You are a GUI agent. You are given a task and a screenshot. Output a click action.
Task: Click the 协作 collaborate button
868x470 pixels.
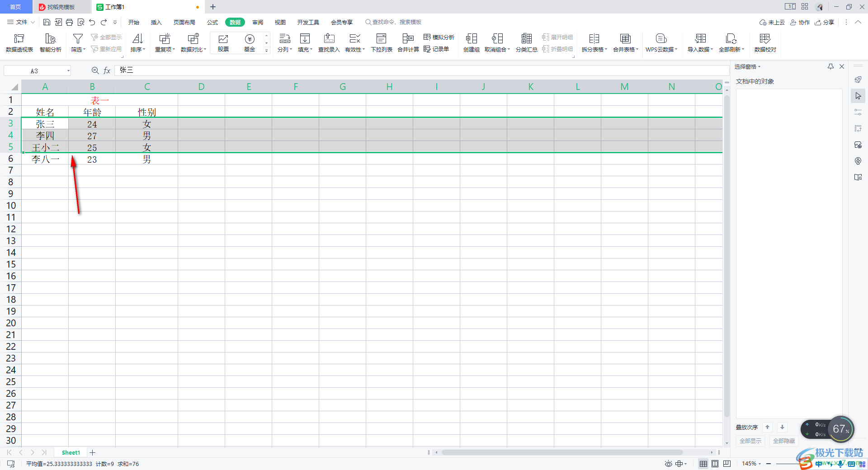pyautogui.click(x=800, y=22)
